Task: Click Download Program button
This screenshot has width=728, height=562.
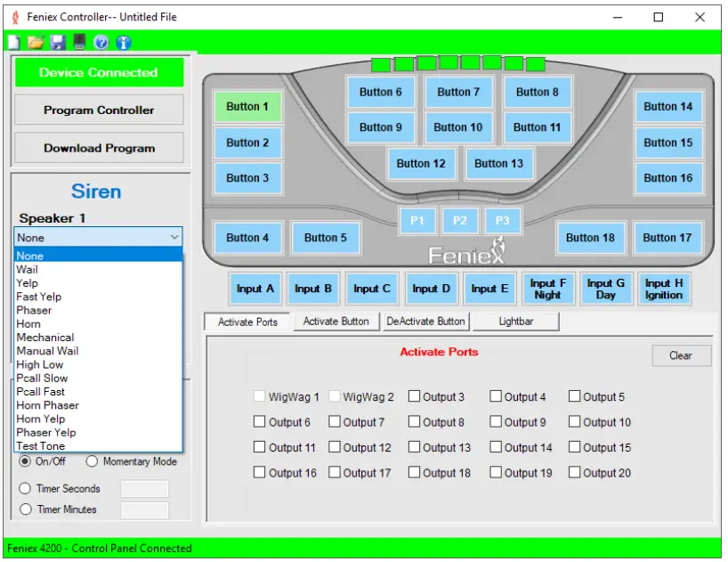Action: [99, 148]
